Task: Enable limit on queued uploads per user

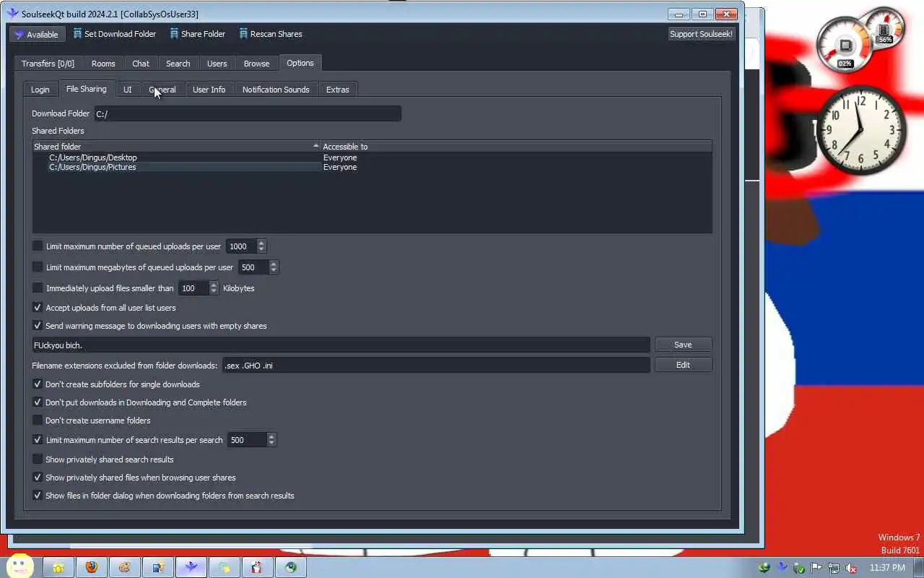Action: point(38,246)
